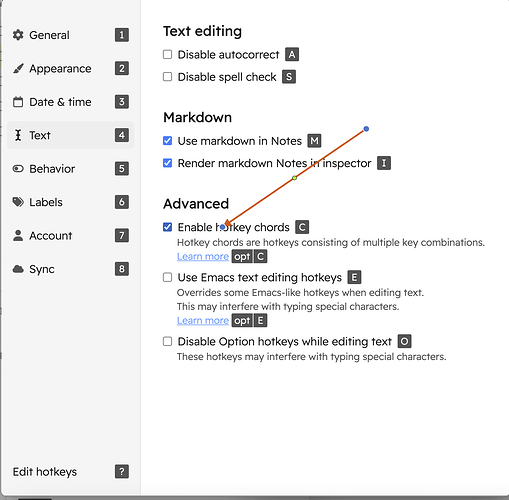Click the Behavior toggle icon

(18, 169)
